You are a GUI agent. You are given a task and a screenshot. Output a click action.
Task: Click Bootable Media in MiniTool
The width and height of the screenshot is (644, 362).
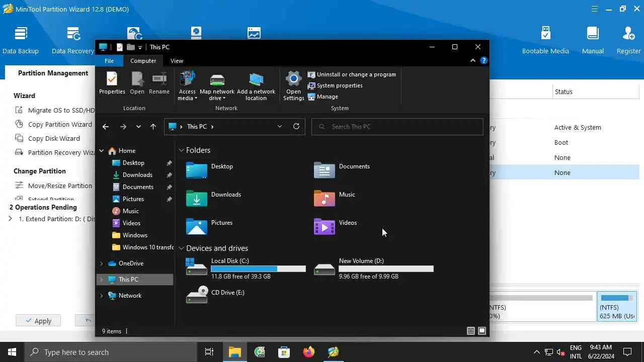tap(545, 40)
